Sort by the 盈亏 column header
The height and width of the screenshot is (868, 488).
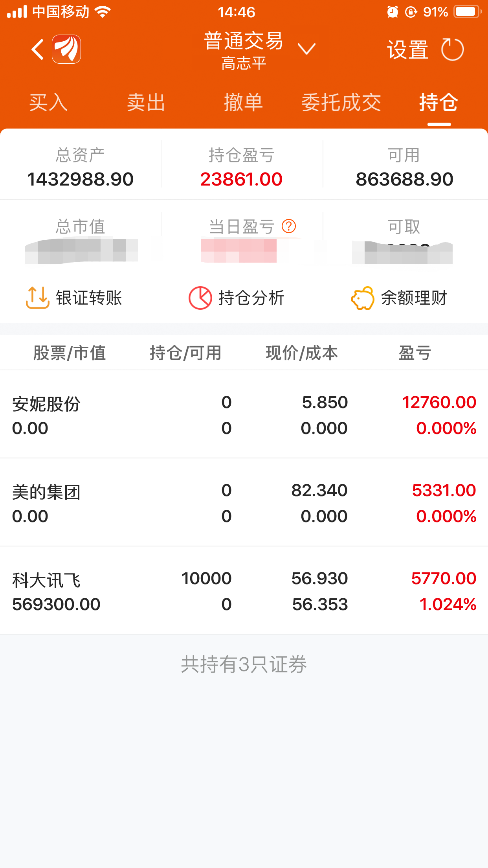point(415,353)
